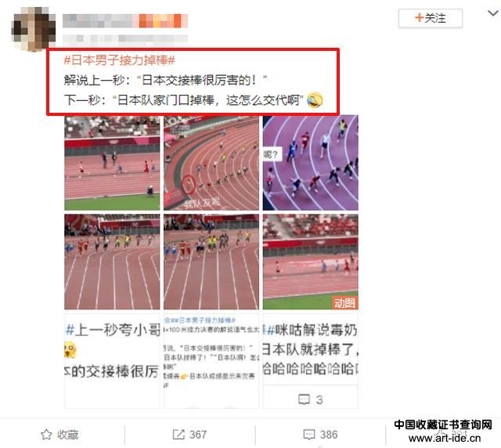The image size is (501, 448).
Task: Open the 动图 animated GIF thumbnail
Action: [x=311, y=262]
